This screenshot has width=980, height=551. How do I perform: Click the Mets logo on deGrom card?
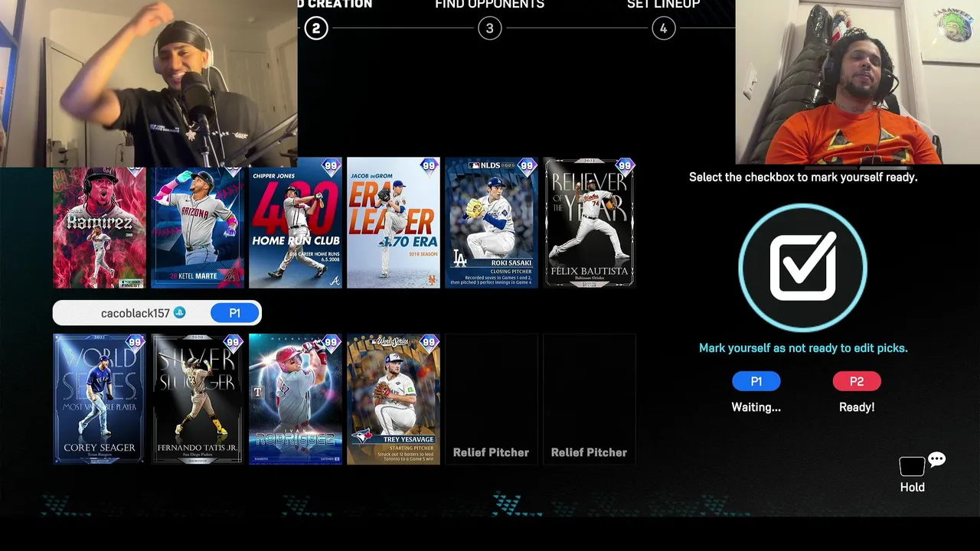(433, 280)
